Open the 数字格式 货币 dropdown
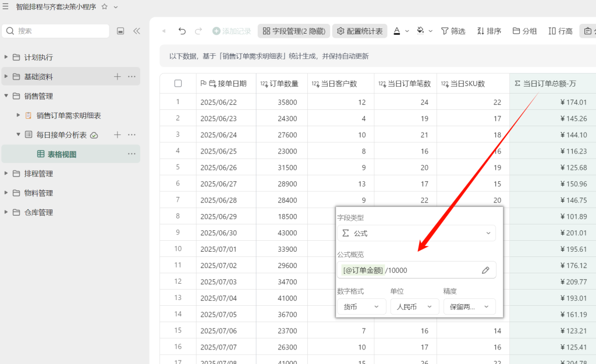The width and height of the screenshot is (596, 364). (x=361, y=306)
